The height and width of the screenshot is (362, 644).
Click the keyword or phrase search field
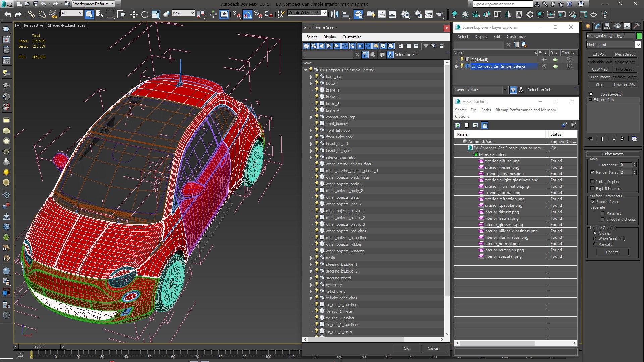click(x=502, y=4)
